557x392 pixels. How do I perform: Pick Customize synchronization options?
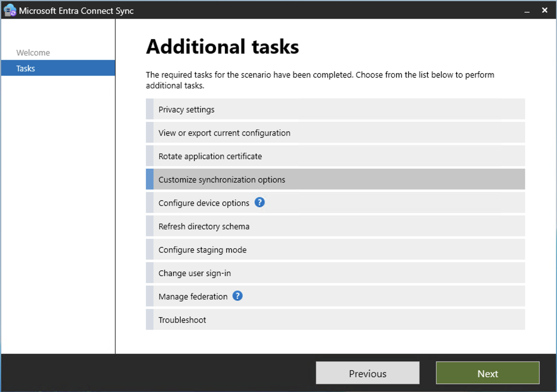pos(335,179)
